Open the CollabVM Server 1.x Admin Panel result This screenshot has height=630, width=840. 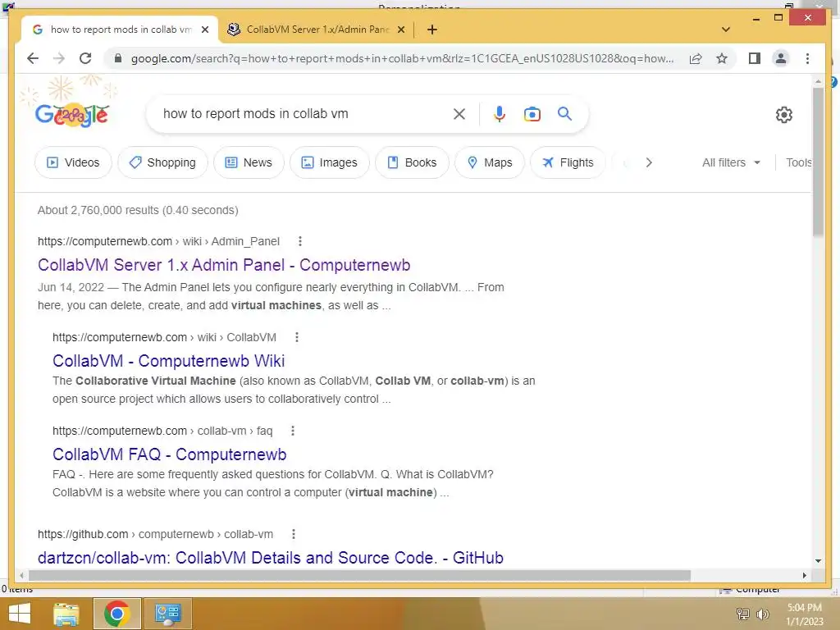click(x=224, y=265)
